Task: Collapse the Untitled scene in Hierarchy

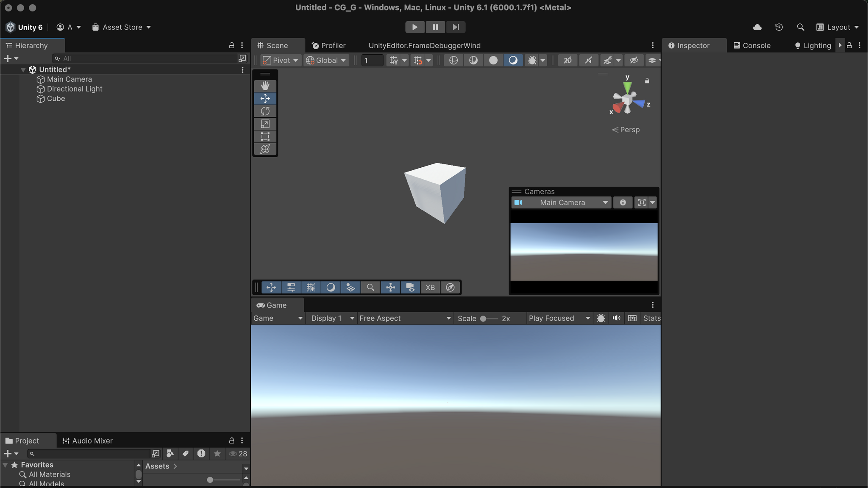Action: (x=23, y=70)
